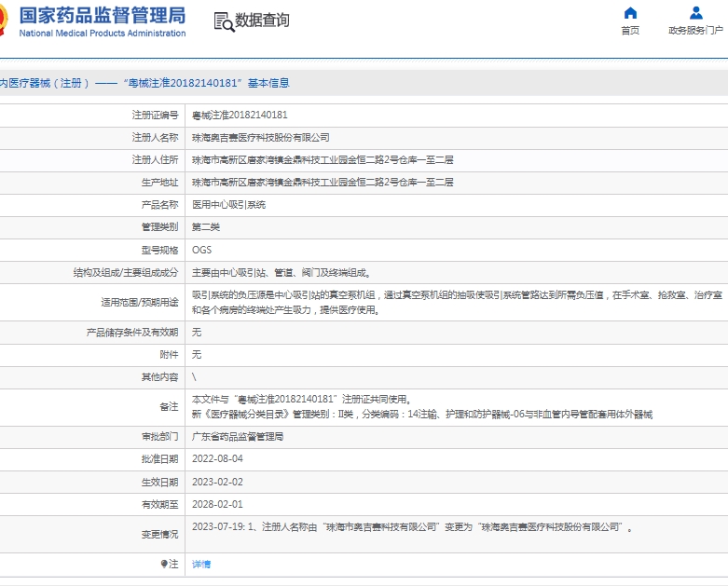The width and height of the screenshot is (728, 586).
Task: Click the 生产地址 row label
Action: pyautogui.click(x=159, y=182)
